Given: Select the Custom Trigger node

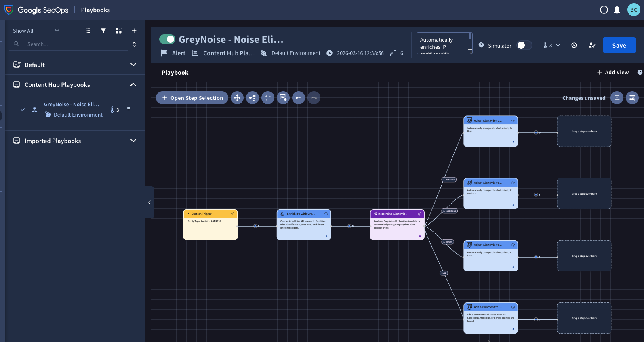Looking at the screenshot, I should point(210,225).
